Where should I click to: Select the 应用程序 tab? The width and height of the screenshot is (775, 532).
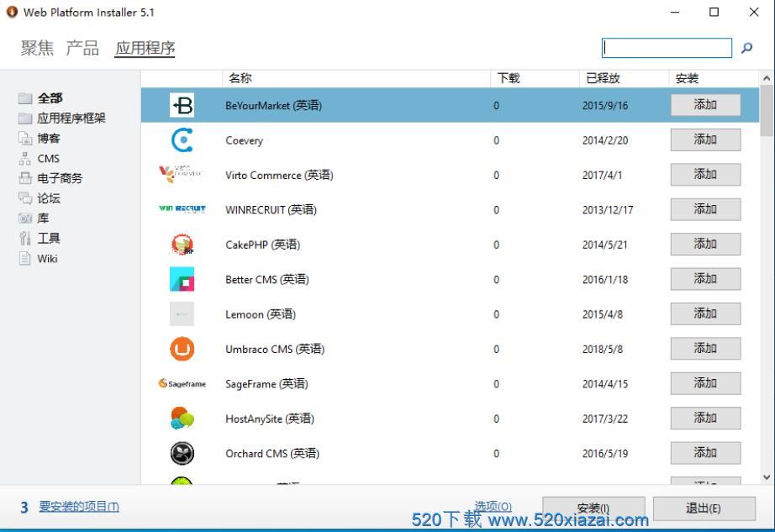click(x=145, y=48)
